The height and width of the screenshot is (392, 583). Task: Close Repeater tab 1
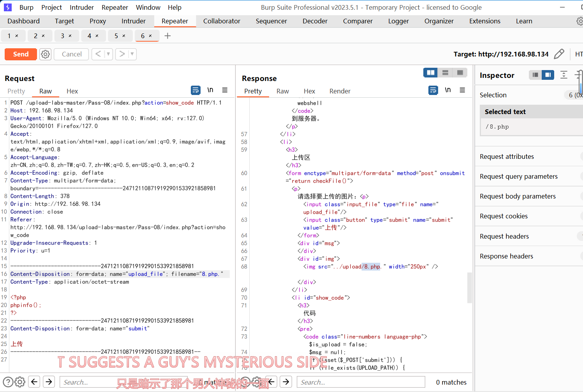tap(17, 36)
